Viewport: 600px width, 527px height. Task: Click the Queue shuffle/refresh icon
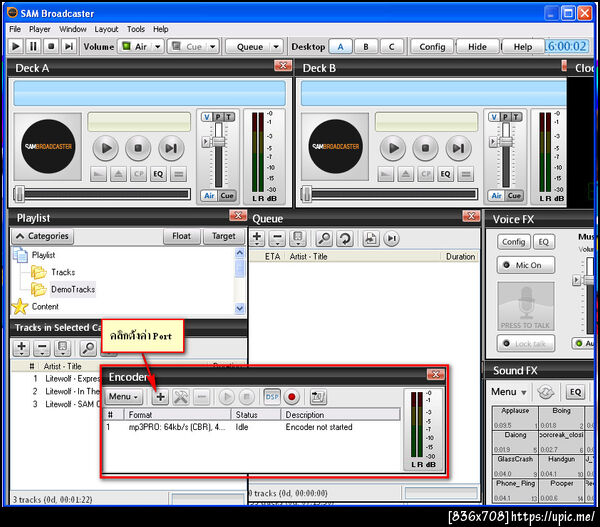pos(345,238)
